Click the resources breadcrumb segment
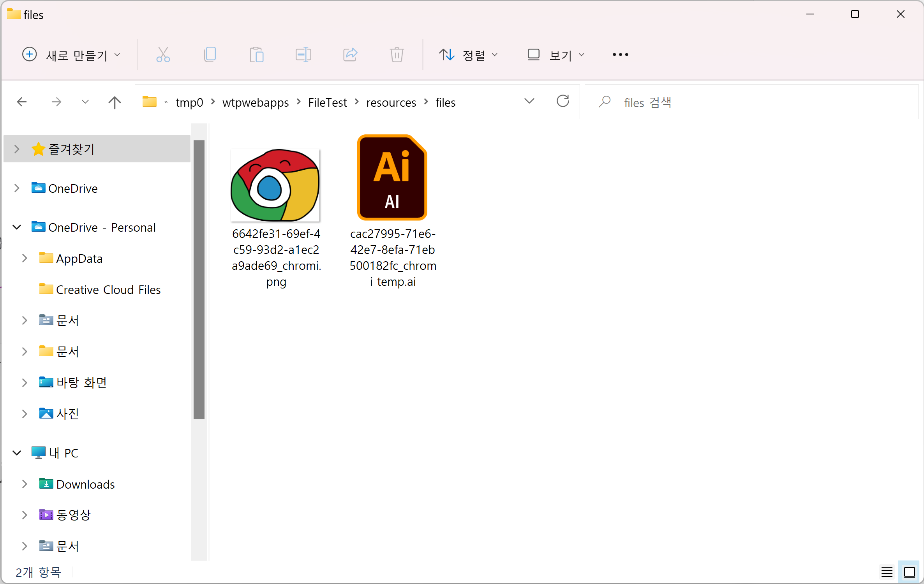924x584 pixels. [x=391, y=102]
